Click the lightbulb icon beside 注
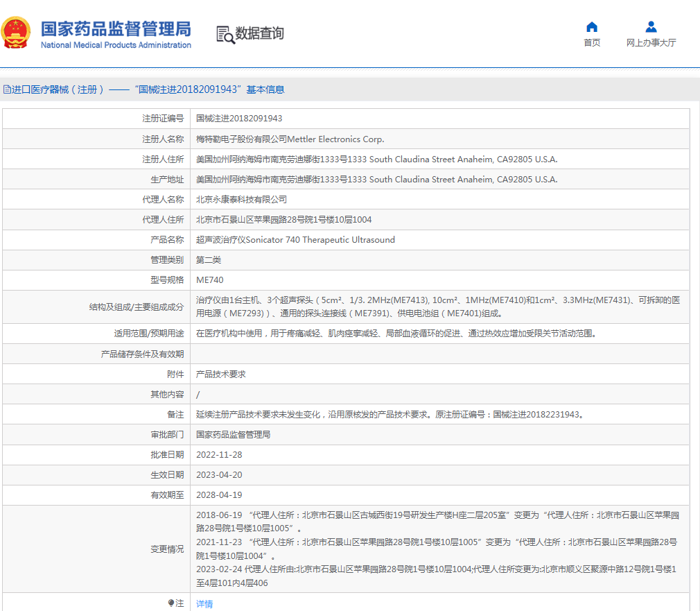This screenshot has height=611, width=700. 171,603
